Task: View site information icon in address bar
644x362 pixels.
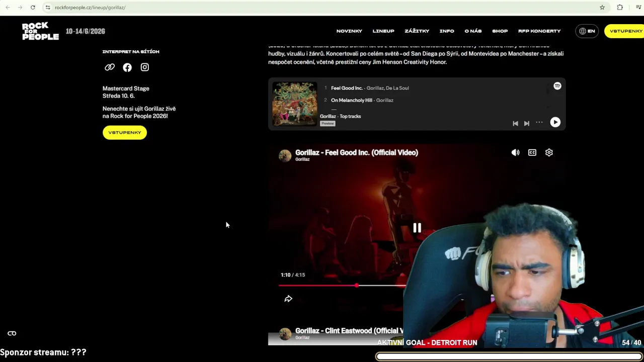Action: 48,8
